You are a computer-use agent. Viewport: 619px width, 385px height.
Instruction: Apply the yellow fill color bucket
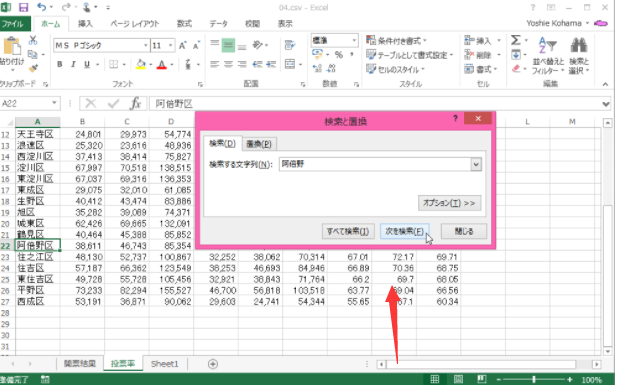tap(141, 64)
